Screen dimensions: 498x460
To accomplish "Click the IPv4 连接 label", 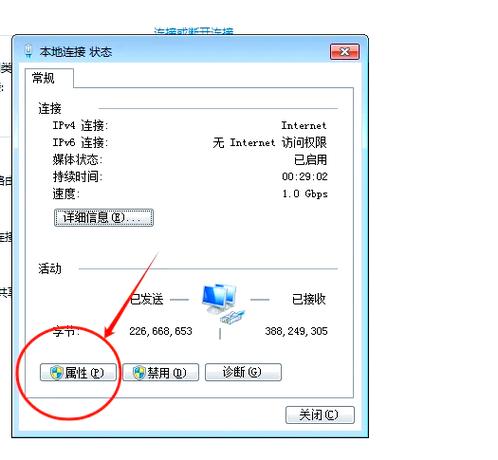I will (x=80, y=126).
